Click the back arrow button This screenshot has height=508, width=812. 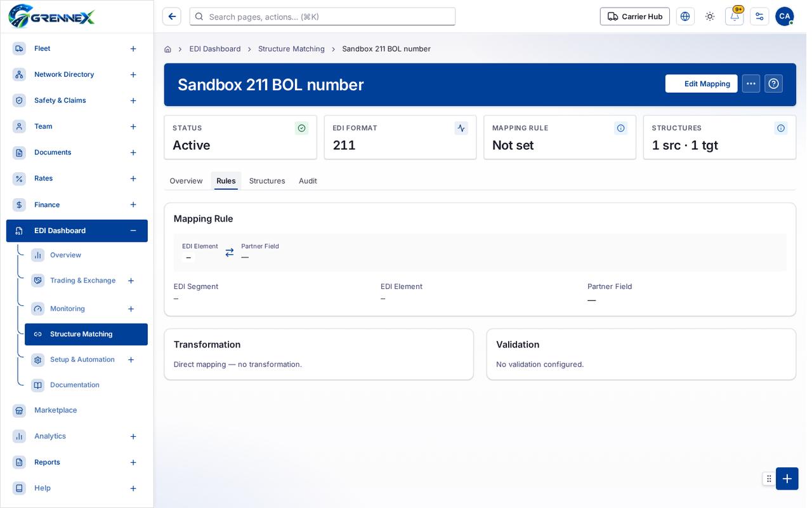pos(171,17)
